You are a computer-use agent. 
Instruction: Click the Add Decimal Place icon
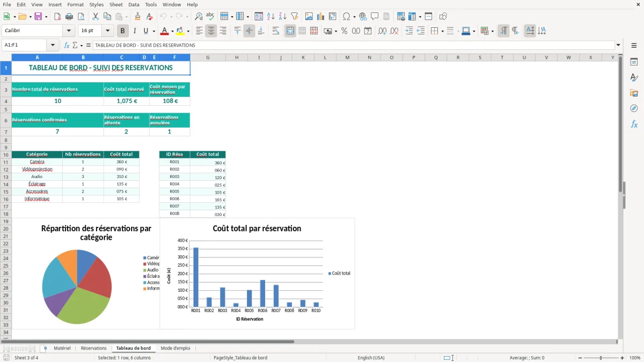pos(382,31)
